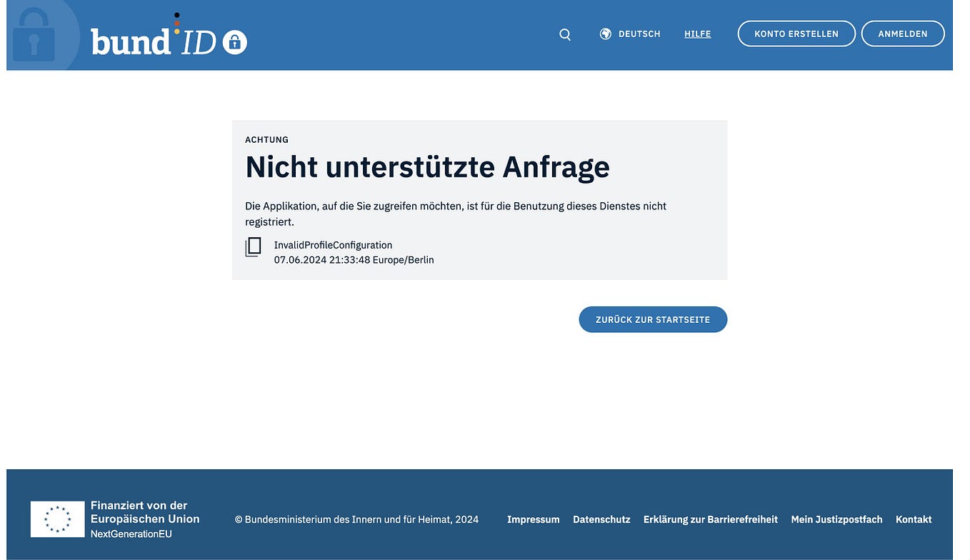
Task: Click the ANMELDEN button
Action: (x=902, y=33)
